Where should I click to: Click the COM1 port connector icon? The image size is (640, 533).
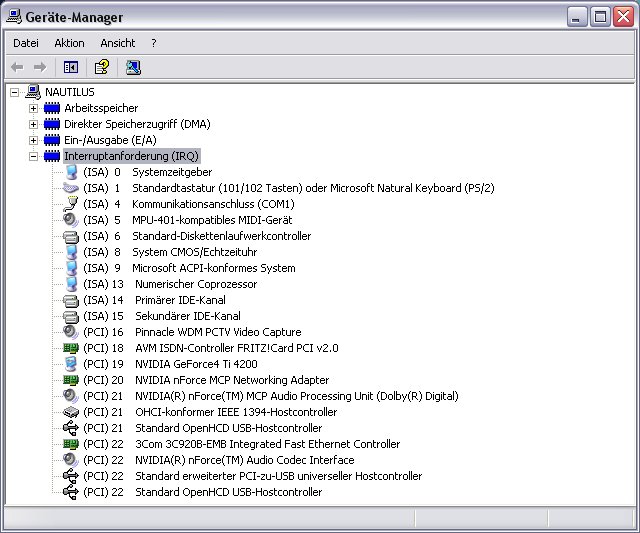pos(71,204)
